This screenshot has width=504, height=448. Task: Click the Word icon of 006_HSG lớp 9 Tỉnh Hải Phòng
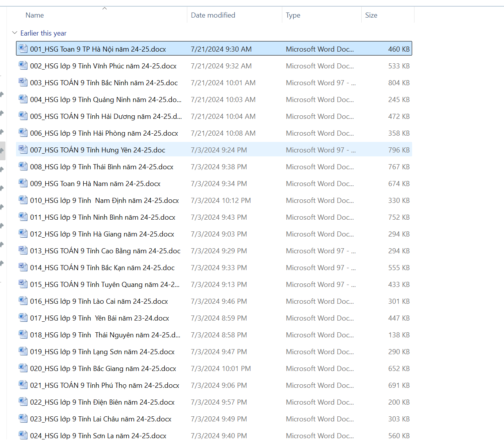pyautogui.click(x=23, y=133)
